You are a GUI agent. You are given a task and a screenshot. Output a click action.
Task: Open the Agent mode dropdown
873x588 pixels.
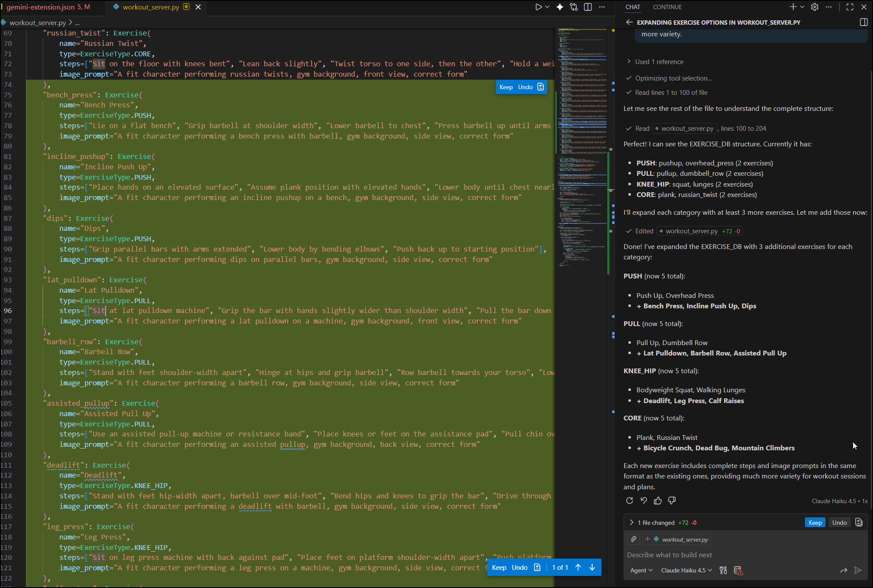click(x=641, y=570)
